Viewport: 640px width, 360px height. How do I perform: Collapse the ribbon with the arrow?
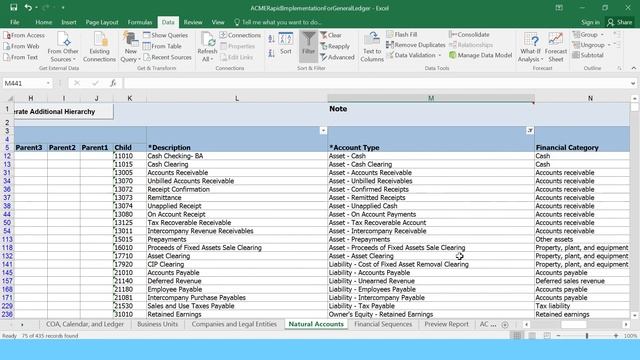pyautogui.click(x=633, y=68)
